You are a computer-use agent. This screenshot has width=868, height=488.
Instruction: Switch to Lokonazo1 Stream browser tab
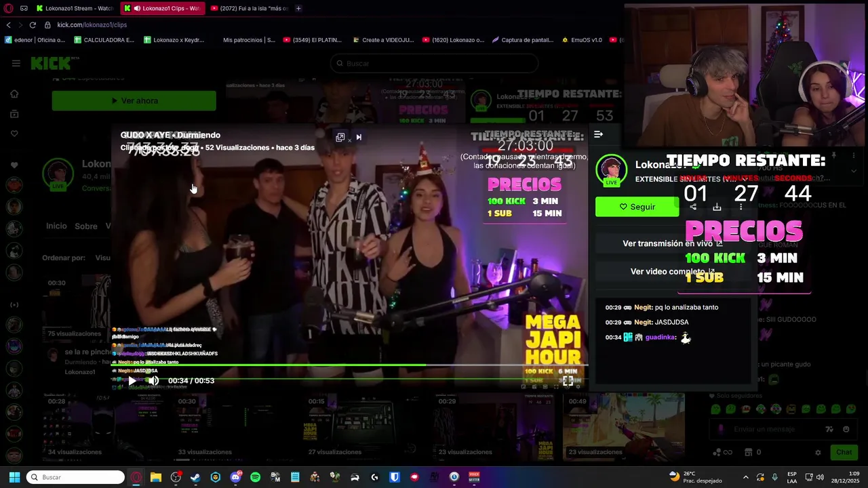coord(74,8)
